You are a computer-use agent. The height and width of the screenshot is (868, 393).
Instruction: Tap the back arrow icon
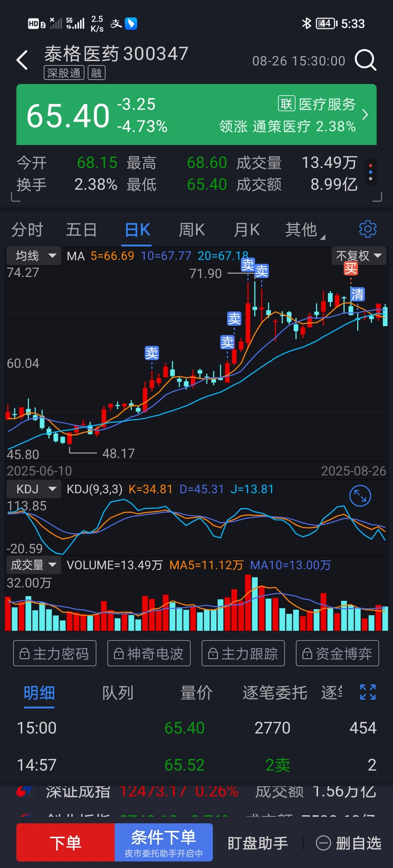(x=22, y=60)
